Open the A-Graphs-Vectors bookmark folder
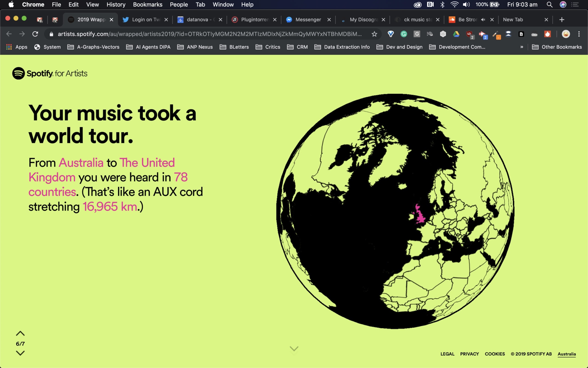 93,47
